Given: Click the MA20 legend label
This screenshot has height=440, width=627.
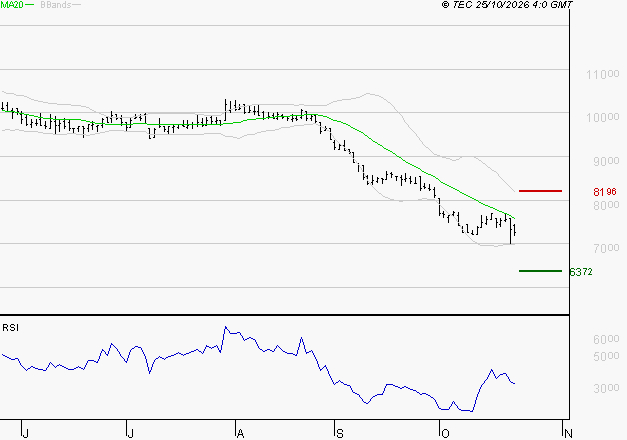Looking at the screenshot, I should pyautogui.click(x=12, y=5).
